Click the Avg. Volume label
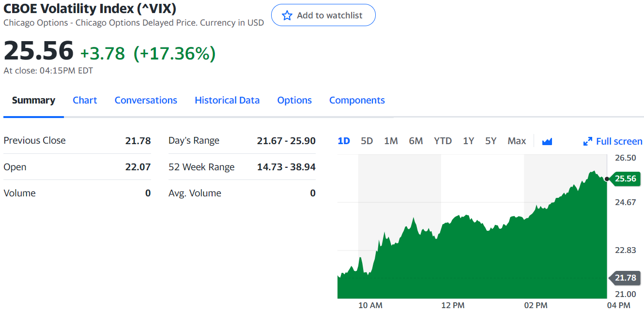Viewport: 644px width, 312px height. (x=195, y=193)
